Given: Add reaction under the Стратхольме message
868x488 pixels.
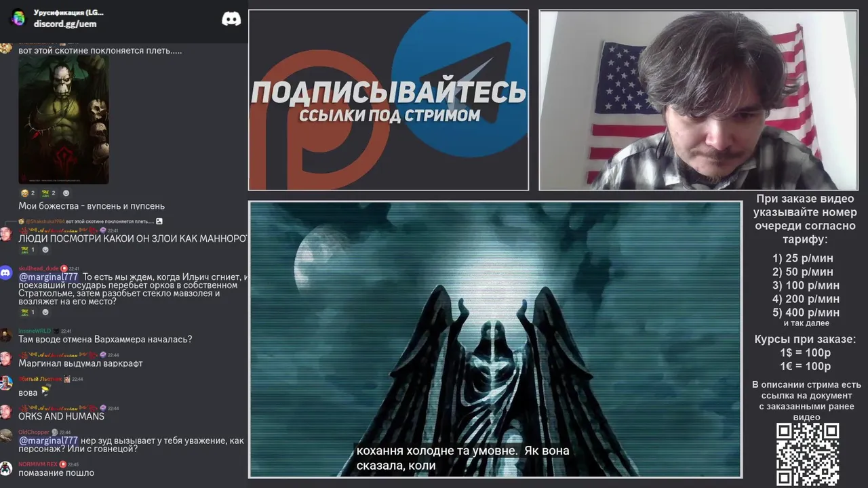Looking at the screenshot, I should [45, 312].
